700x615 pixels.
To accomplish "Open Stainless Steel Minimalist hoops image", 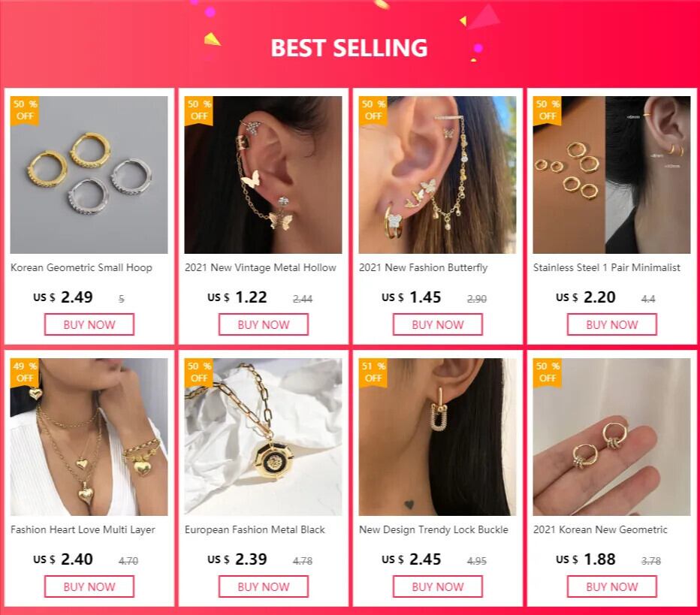I will coord(611,175).
